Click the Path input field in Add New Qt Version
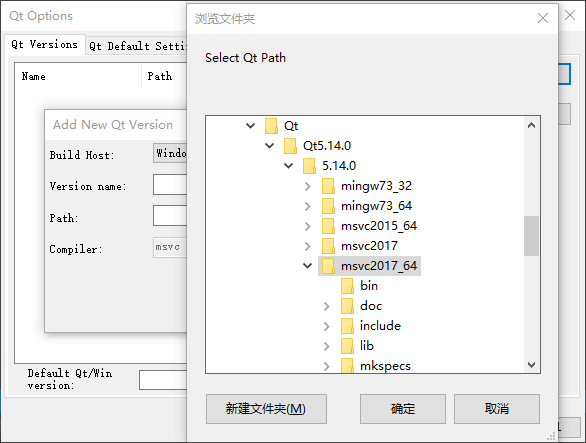 point(170,215)
